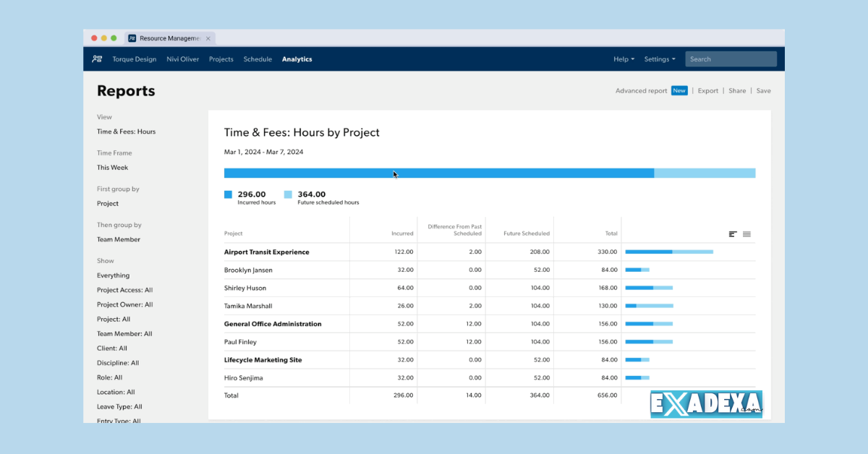Image resolution: width=868 pixels, height=454 pixels.
Task: Open the Help dropdown menu
Action: tap(623, 59)
